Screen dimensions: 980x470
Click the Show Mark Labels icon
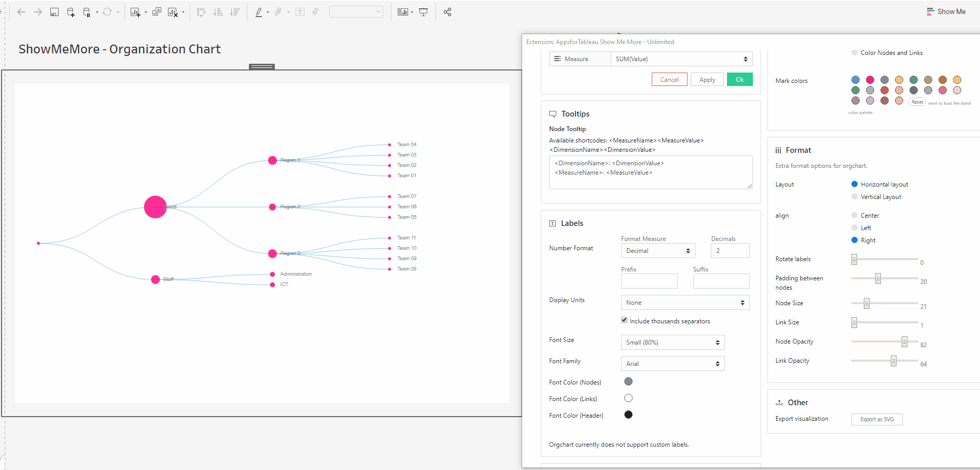pyautogui.click(x=300, y=12)
